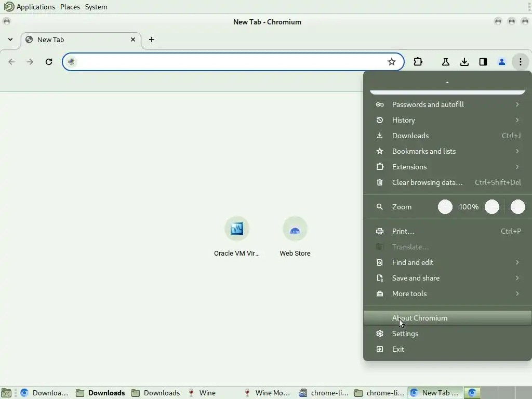Decrease zoom with minus button
Screen dimensions: 532x399
pos(445,207)
